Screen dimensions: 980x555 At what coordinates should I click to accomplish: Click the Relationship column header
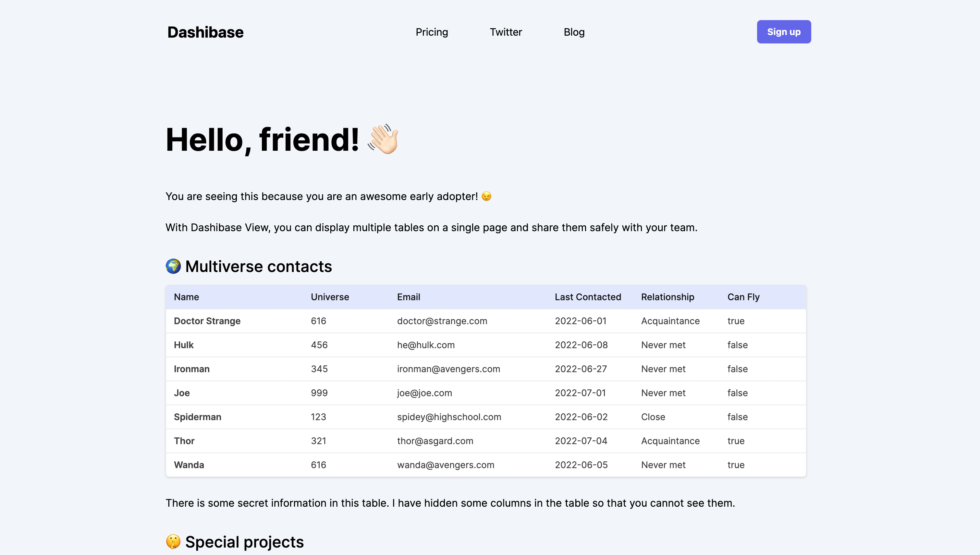(668, 297)
